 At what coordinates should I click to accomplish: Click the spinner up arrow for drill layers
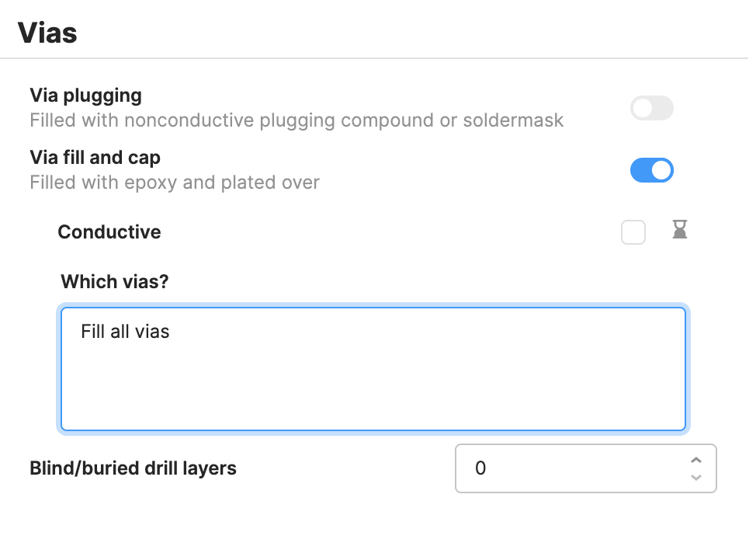pos(696,461)
